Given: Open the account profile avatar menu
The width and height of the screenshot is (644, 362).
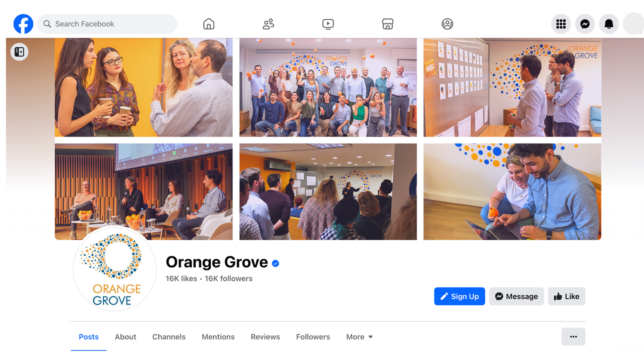Looking at the screenshot, I should 633,24.
